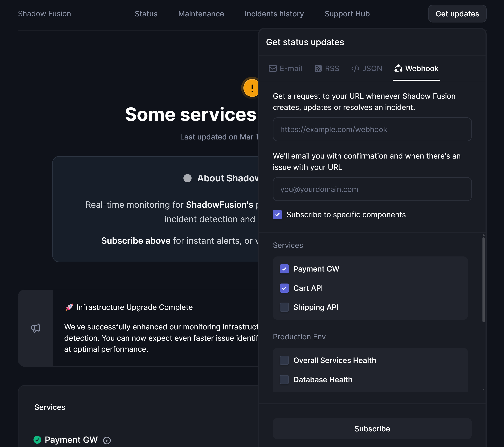
Task: Click the RSS feed icon
Action: pos(318,68)
